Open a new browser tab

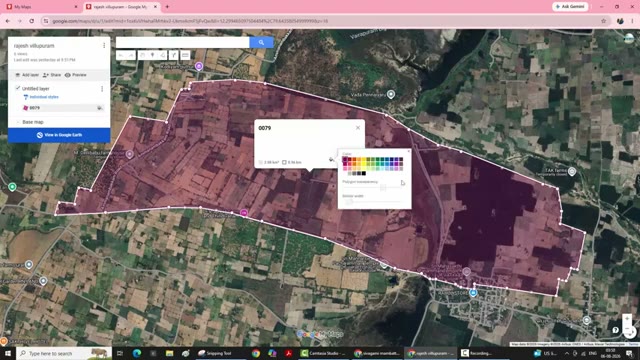[x=167, y=7]
